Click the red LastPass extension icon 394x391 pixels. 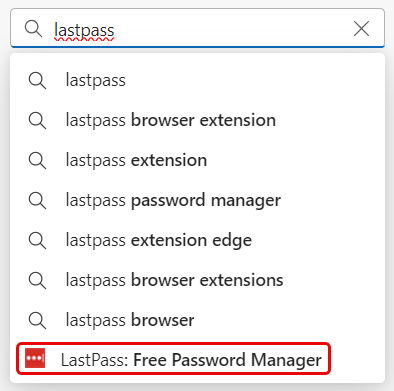click(35, 358)
